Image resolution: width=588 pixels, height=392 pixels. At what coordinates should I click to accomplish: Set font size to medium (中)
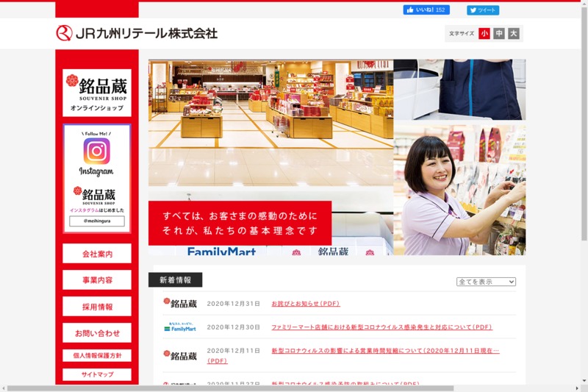499,34
